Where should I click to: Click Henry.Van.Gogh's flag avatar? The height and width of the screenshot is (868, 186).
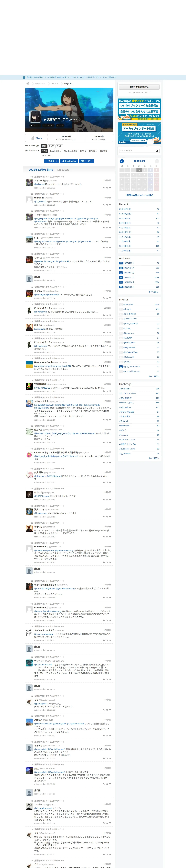29,364
